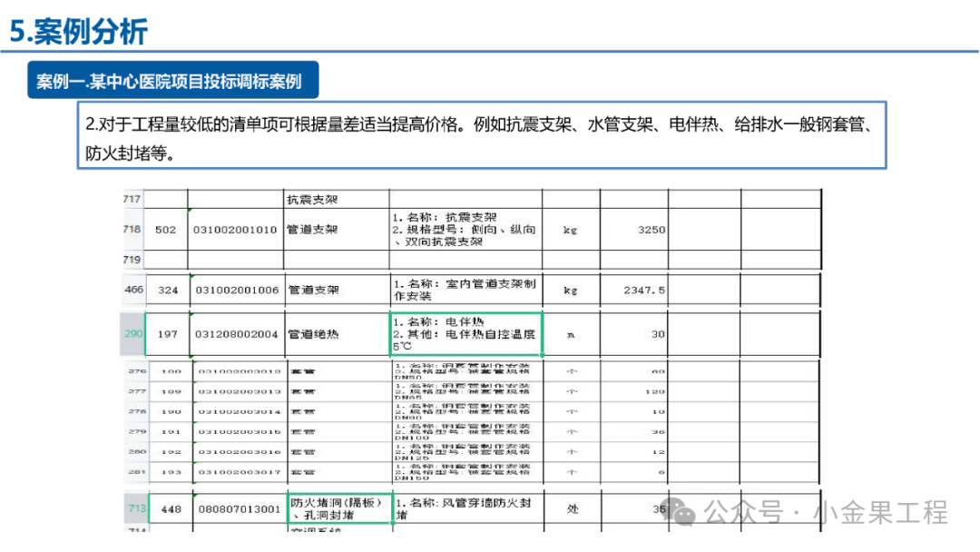Click item code 031002003017

pyautogui.click(x=240, y=472)
